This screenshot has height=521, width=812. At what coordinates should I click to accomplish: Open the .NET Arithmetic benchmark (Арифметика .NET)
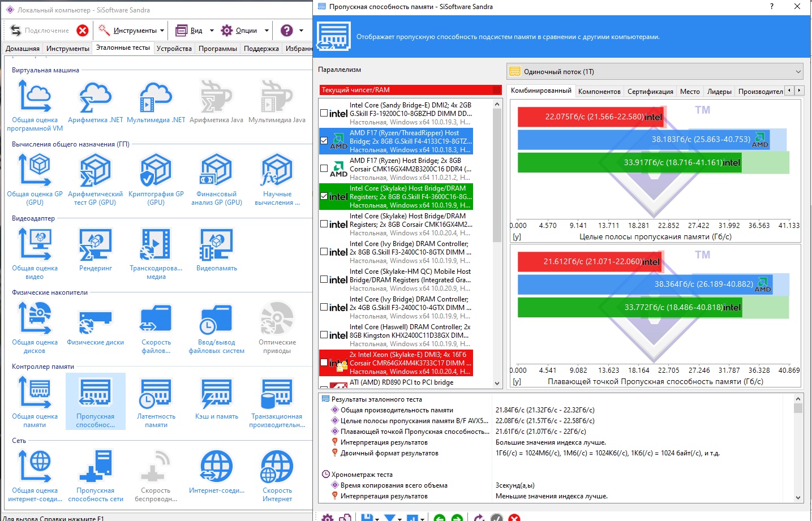click(95, 101)
